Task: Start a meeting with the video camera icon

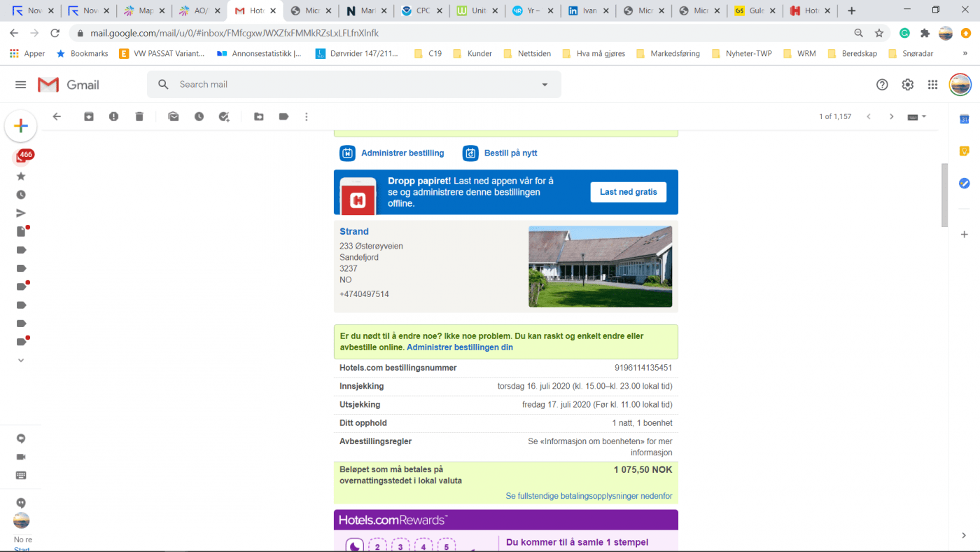Action: click(21, 457)
